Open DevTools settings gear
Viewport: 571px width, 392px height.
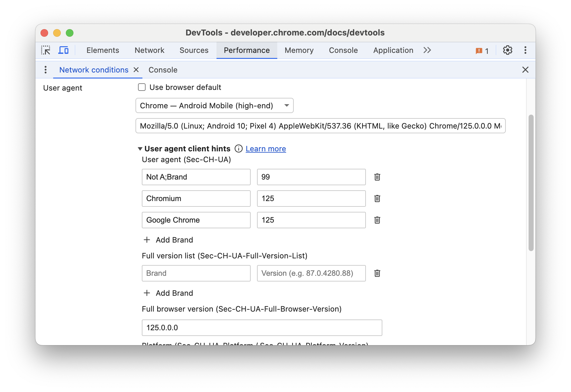pyautogui.click(x=507, y=50)
